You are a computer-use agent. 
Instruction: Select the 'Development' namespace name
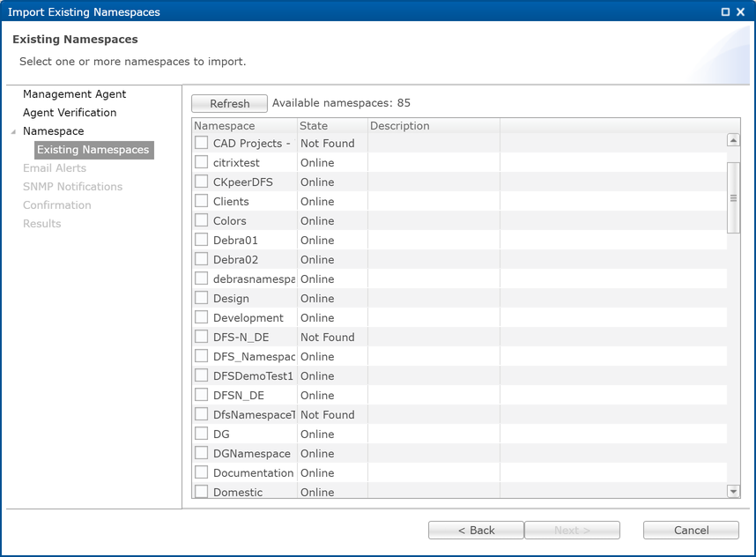pos(248,318)
